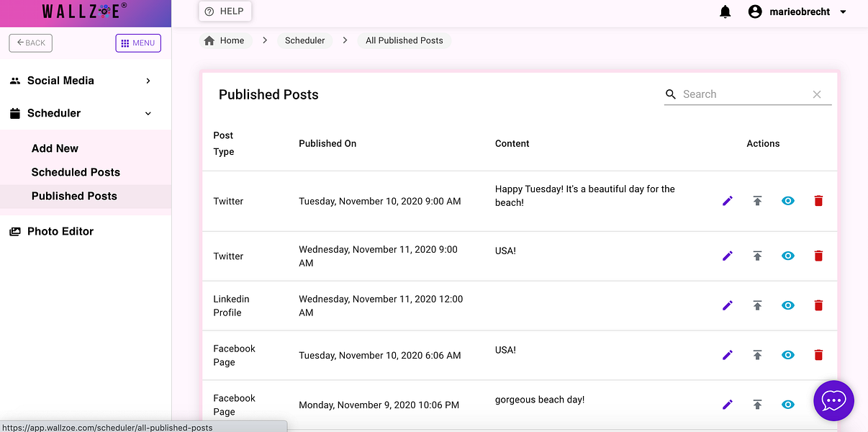This screenshot has width=868, height=432.
Task: View the Facebook USA! post via eye icon
Action: (x=788, y=355)
